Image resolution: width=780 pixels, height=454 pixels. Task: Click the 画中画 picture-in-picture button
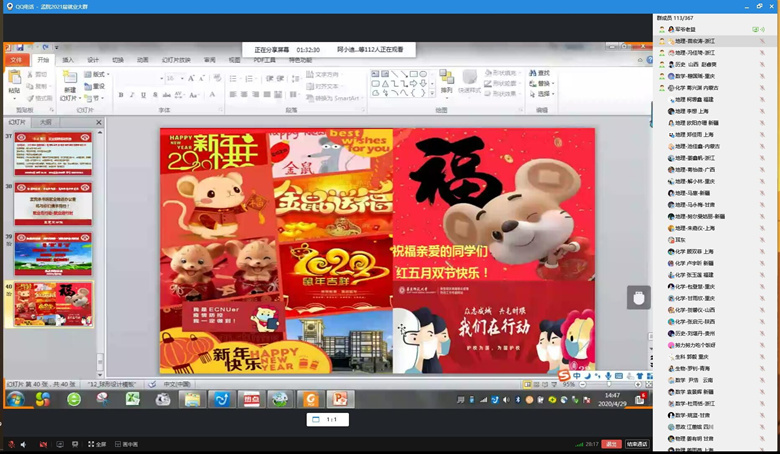(126, 444)
